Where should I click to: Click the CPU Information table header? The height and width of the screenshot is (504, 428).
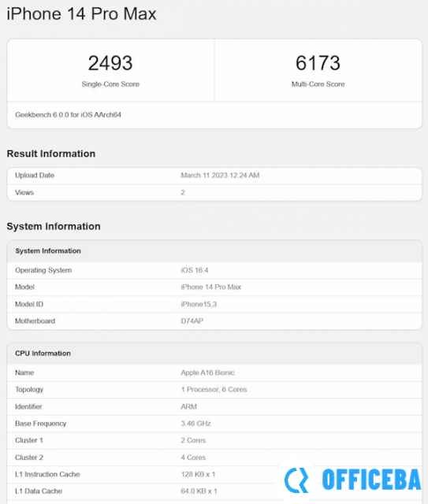pyautogui.click(x=214, y=354)
